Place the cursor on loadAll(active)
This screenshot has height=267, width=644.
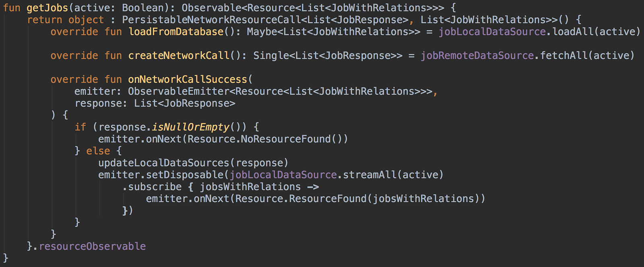click(x=597, y=32)
